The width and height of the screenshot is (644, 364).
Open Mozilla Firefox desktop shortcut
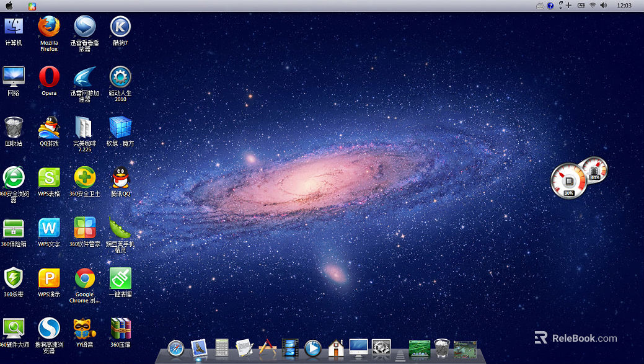tap(49, 27)
